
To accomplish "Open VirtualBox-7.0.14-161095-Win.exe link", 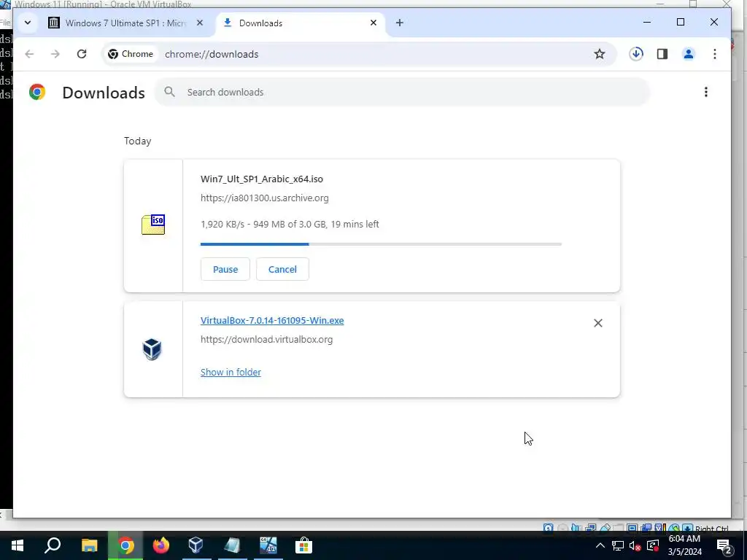I will click(x=272, y=321).
